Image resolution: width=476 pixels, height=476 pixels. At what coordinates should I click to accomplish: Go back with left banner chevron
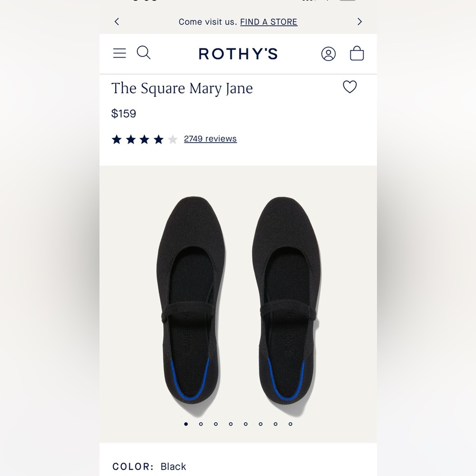tap(117, 21)
